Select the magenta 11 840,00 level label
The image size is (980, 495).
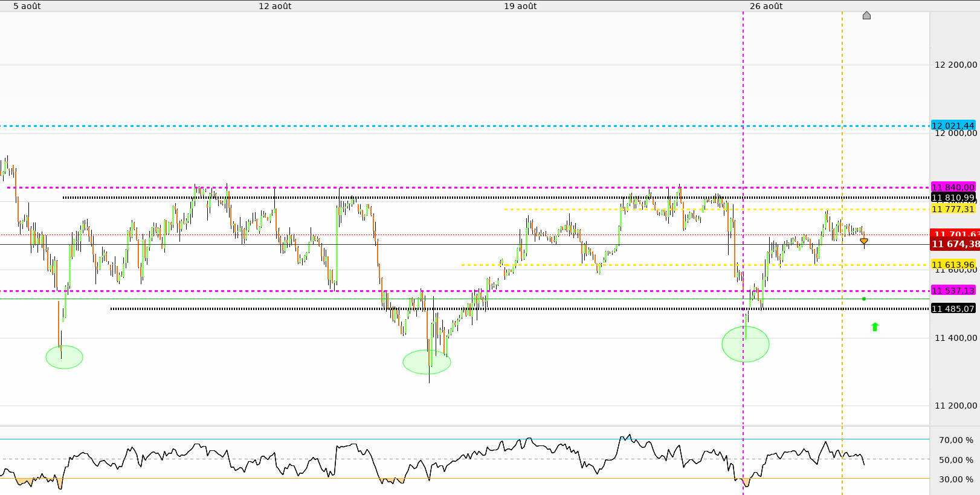point(953,187)
